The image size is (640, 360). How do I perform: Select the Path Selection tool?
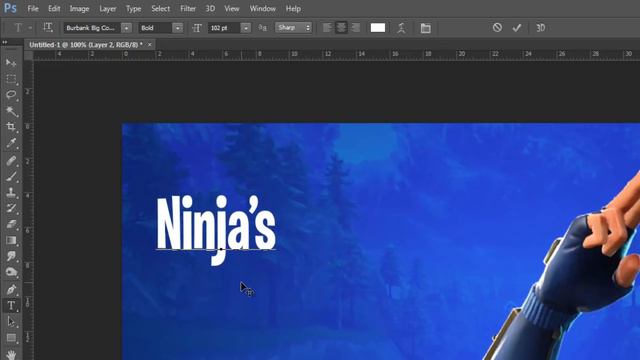pyautogui.click(x=11, y=322)
